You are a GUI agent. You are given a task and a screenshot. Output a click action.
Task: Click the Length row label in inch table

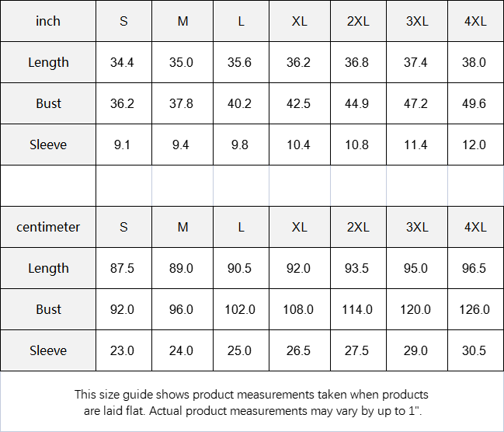coord(48,62)
